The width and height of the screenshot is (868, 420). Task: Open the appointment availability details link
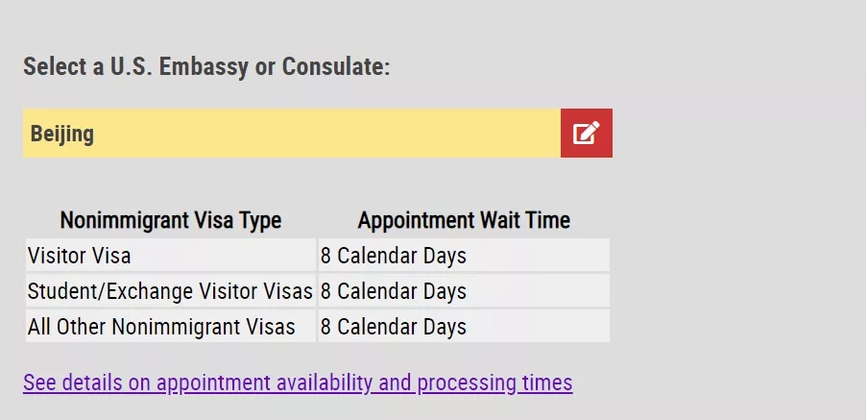[x=298, y=383]
